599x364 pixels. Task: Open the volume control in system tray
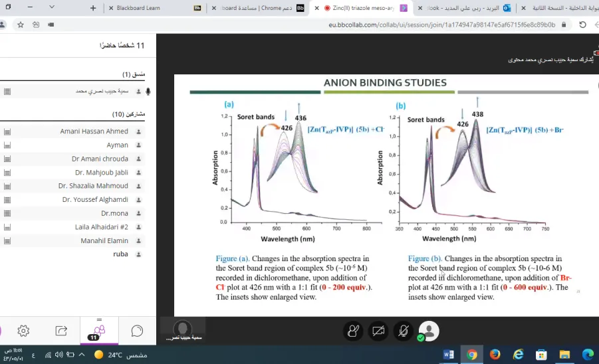point(59,355)
